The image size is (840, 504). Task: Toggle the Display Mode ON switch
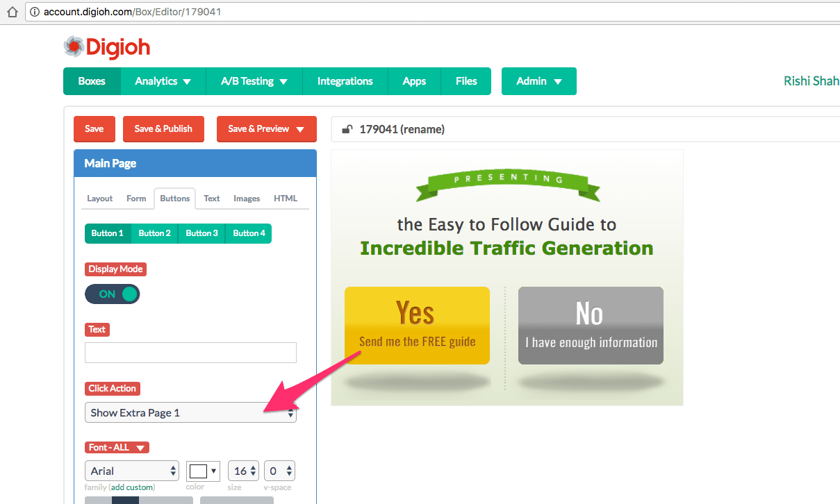pyautogui.click(x=112, y=294)
